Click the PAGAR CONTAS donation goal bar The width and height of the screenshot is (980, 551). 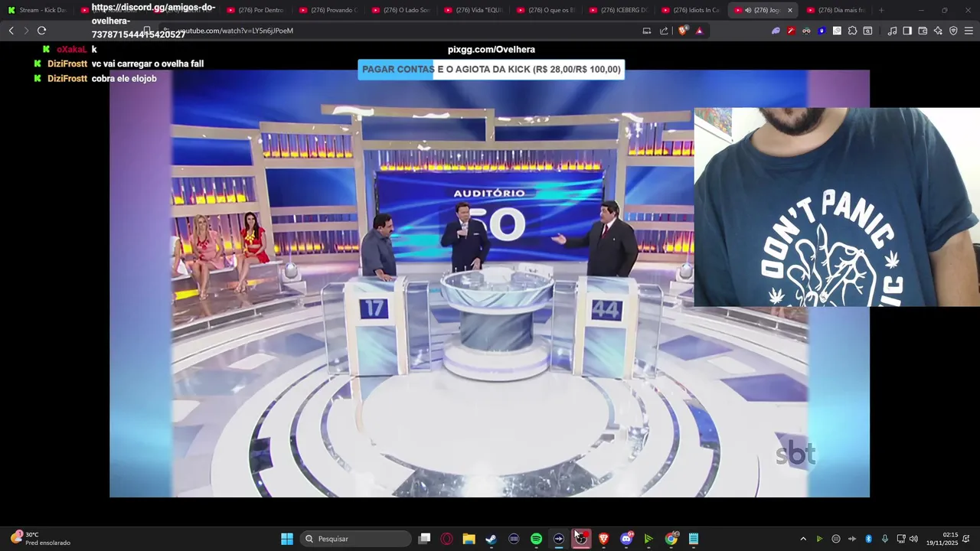click(x=491, y=70)
